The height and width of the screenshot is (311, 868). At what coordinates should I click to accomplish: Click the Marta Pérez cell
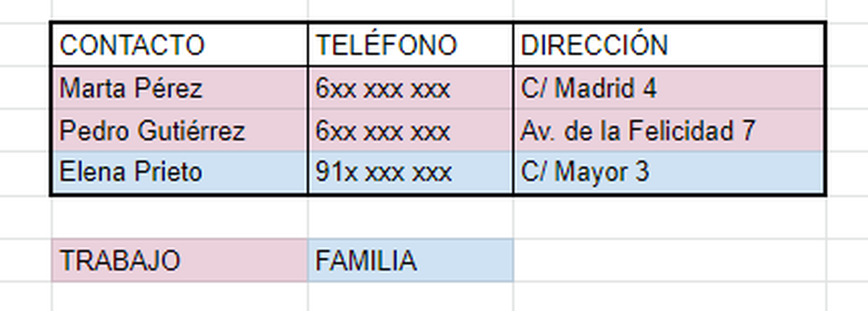tap(179, 88)
